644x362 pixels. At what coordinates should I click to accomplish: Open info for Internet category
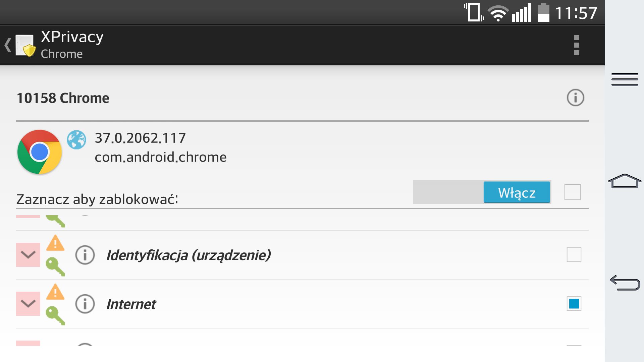(85, 304)
